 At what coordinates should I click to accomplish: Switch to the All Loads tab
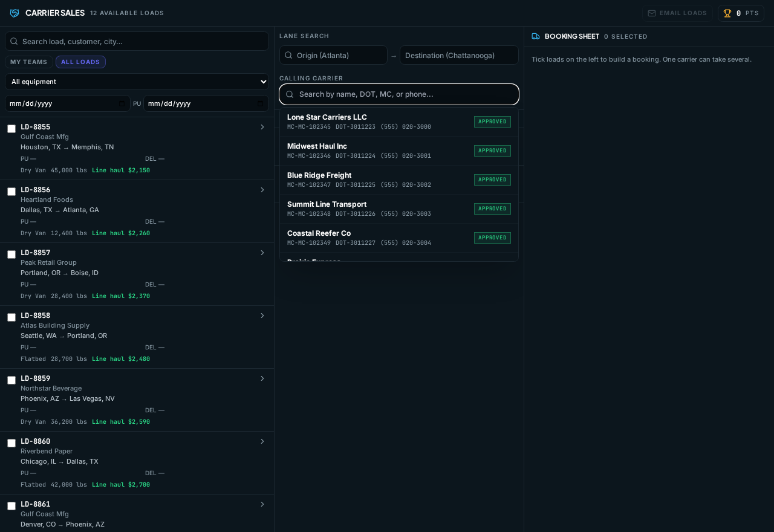coord(80,62)
